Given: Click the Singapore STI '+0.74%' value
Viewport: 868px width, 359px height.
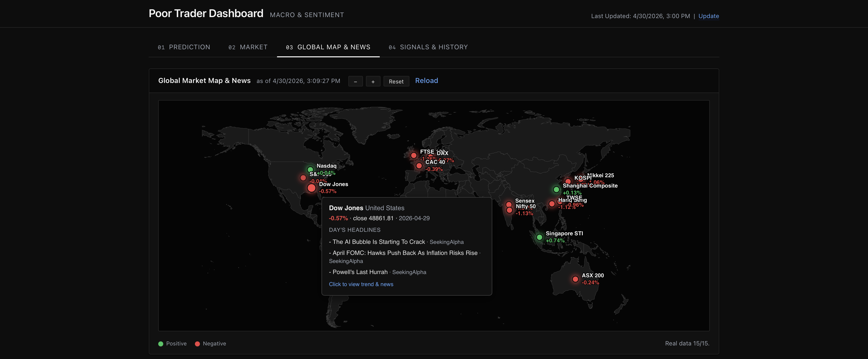Looking at the screenshot, I should pyautogui.click(x=555, y=241).
